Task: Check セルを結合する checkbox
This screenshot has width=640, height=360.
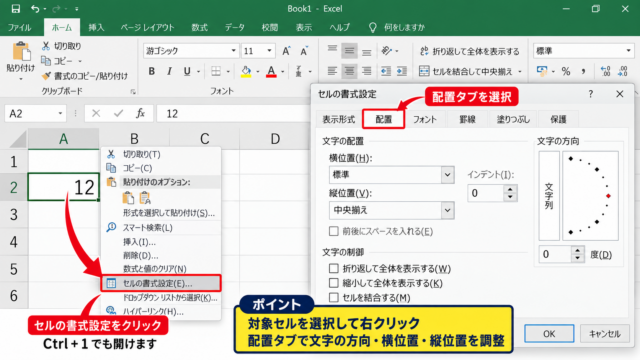Action: point(333,298)
